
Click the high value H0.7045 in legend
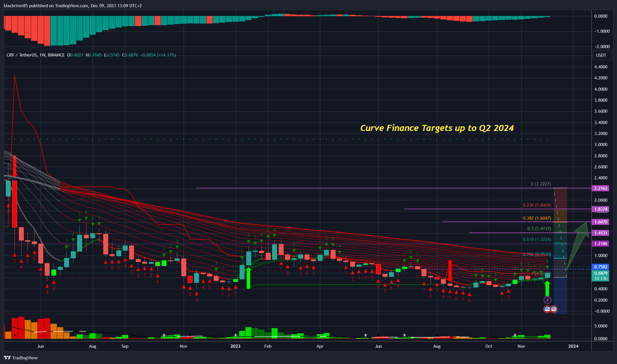[x=94, y=55]
